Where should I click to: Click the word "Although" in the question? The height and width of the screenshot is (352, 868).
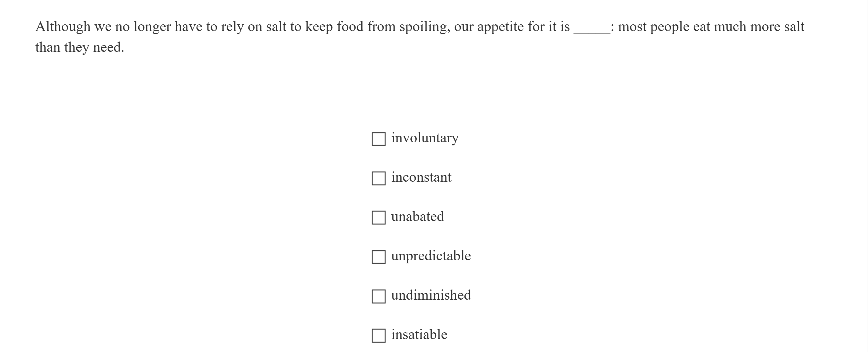pyautogui.click(x=63, y=27)
